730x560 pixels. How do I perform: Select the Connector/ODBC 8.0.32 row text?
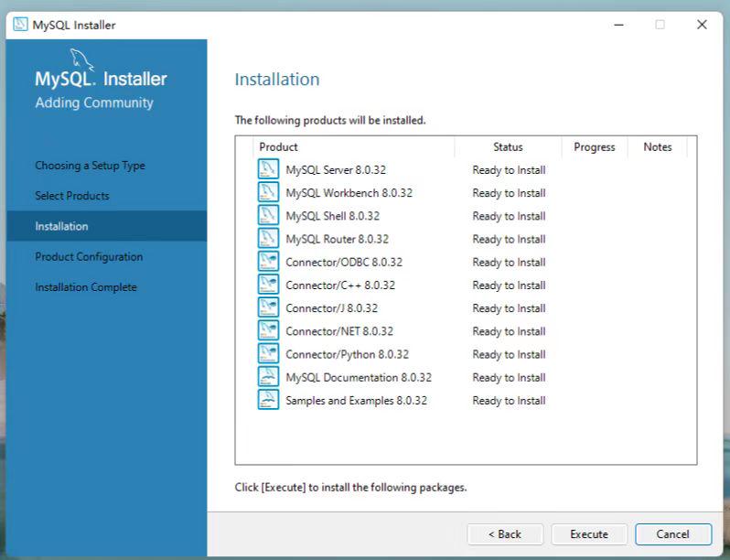pyautogui.click(x=344, y=262)
